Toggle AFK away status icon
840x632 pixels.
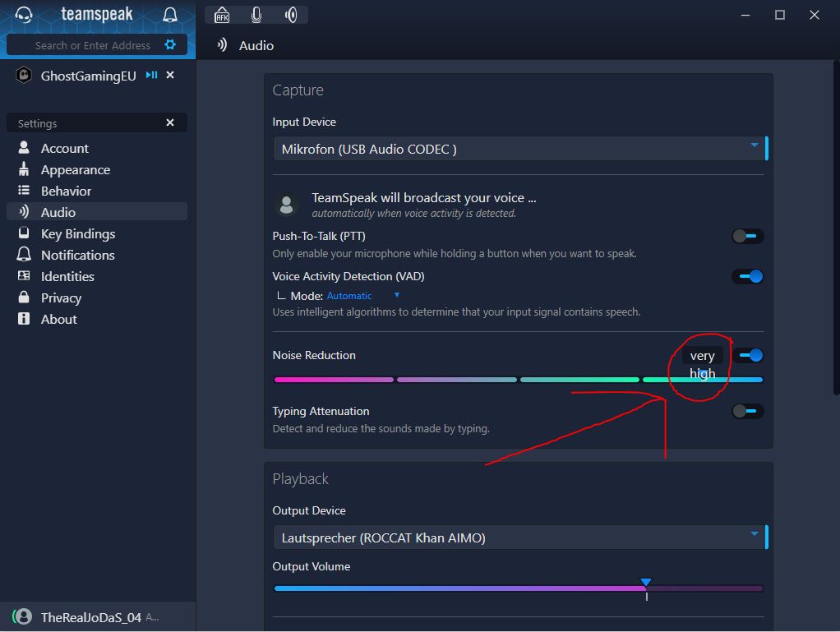(x=222, y=15)
